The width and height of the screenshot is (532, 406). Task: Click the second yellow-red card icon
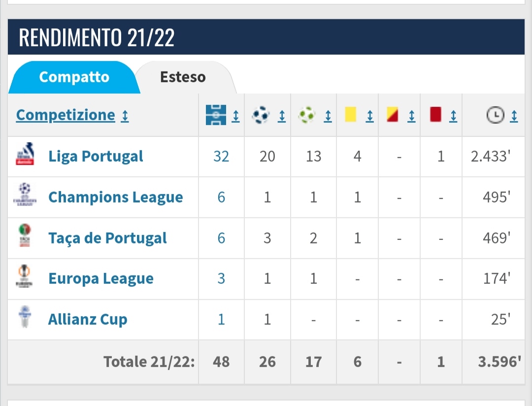pyautogui.click(x=393, y=114)
